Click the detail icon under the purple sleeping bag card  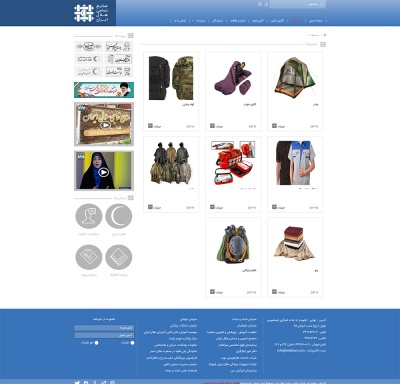point(212,126)
